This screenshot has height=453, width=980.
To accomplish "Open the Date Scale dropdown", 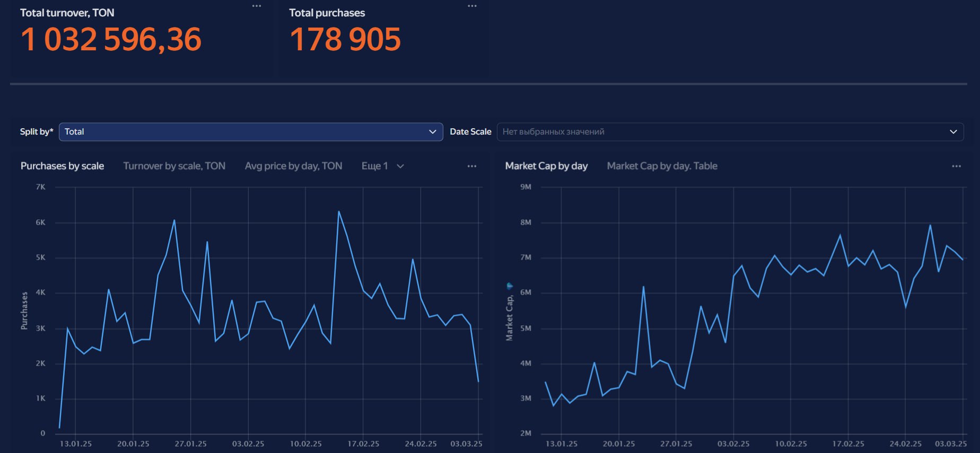I will click(x=730, y=132).
